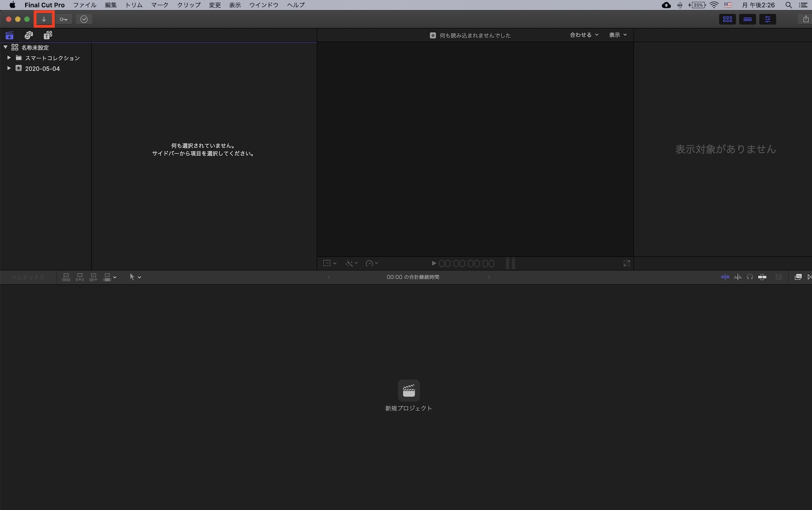The image size is (812, 510).
Task: Click the share export icon
Action: click(806, 19)
